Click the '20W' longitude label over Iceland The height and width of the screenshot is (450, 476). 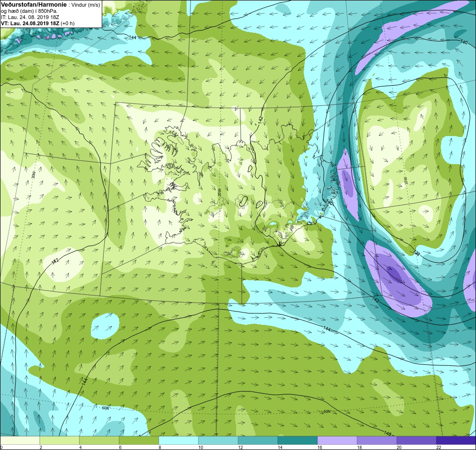(219, 192)
